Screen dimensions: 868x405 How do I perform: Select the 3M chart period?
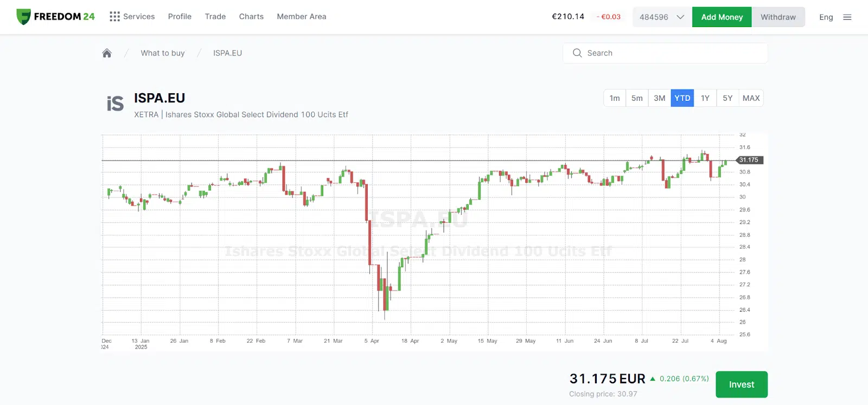click(x=660, y=98)
